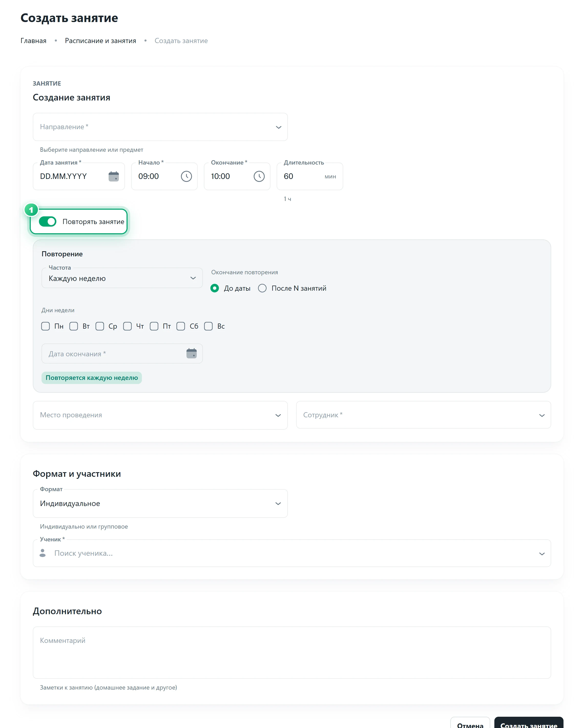
Task: Check the Пн weekday checkbox
Action: pos(46,326)
